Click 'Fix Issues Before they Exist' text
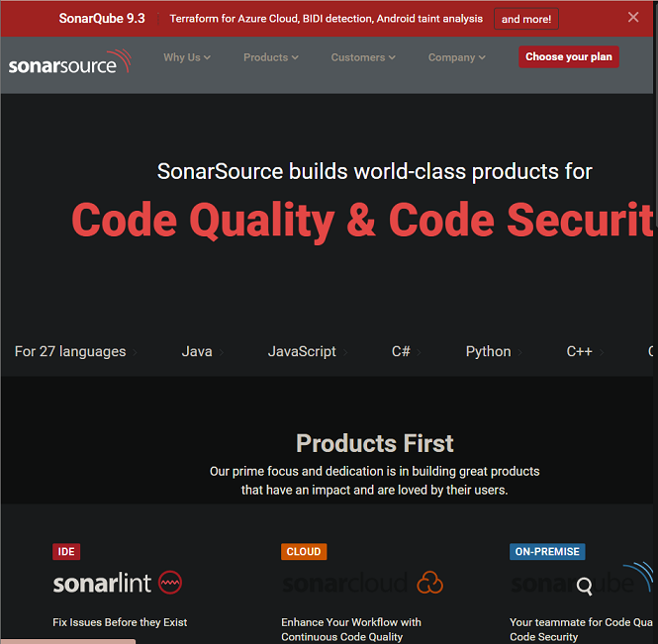This screenshot has width=658, height=644. pos(120,622)
